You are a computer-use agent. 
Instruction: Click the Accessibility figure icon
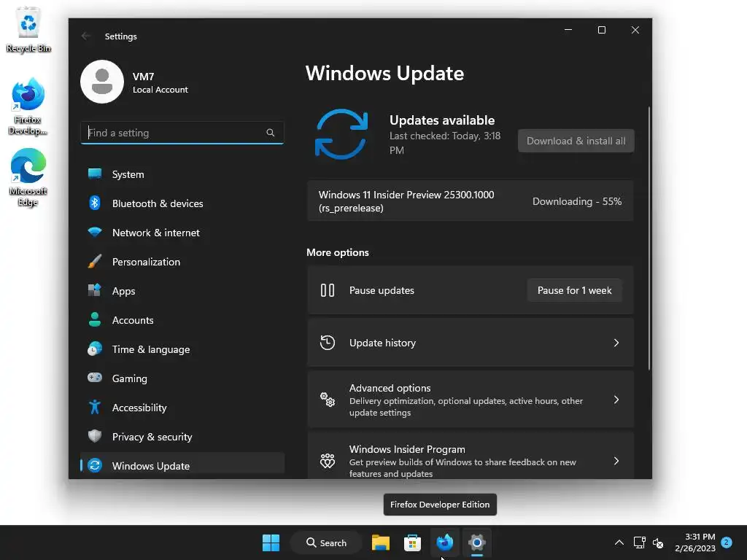pos(95,407)
